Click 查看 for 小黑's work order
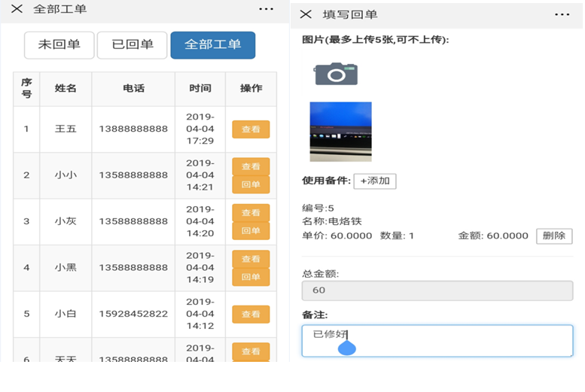 click(x=251, y=259)
